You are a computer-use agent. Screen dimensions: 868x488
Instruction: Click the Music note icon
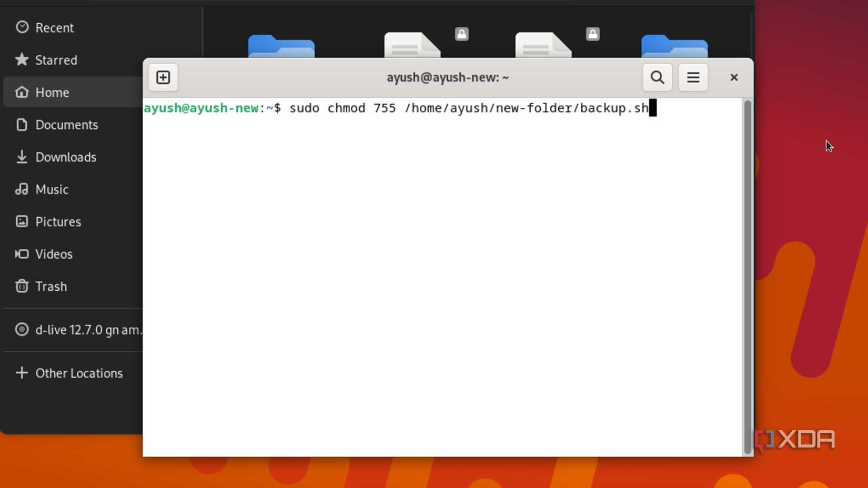click(x=22, y=189)
